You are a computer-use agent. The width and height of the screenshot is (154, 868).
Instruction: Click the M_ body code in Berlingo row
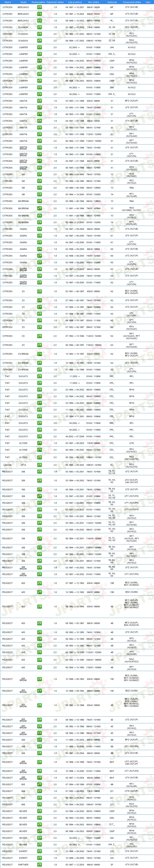tap(112, 21)
